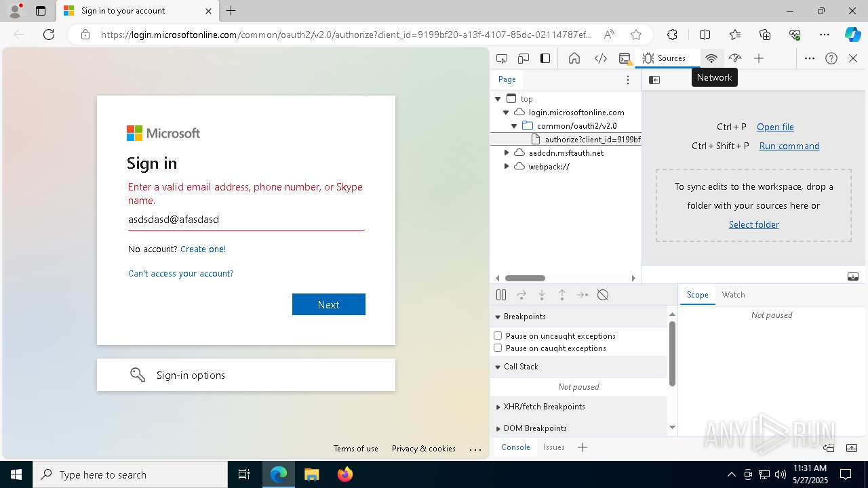The width and height of the screenshot is (868, 488).
Task: Collapse login.microsoftonline.com tree node
Action: (506, 113)
